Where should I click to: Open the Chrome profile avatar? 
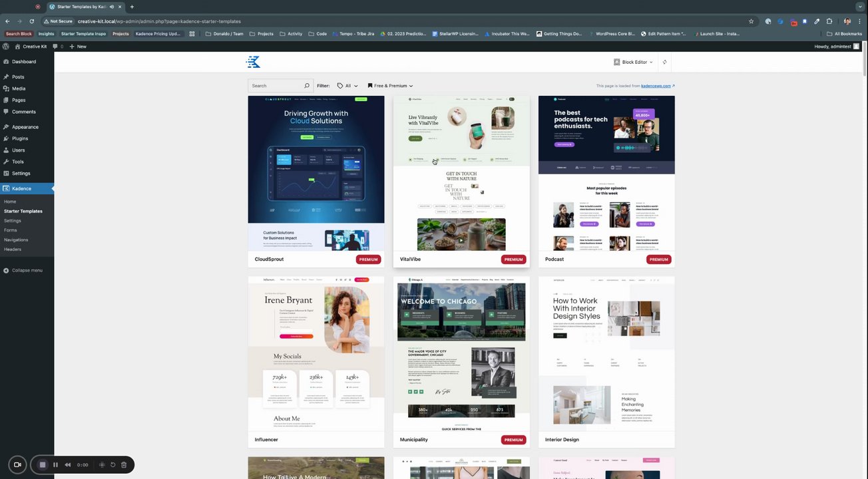click(847, 21)
